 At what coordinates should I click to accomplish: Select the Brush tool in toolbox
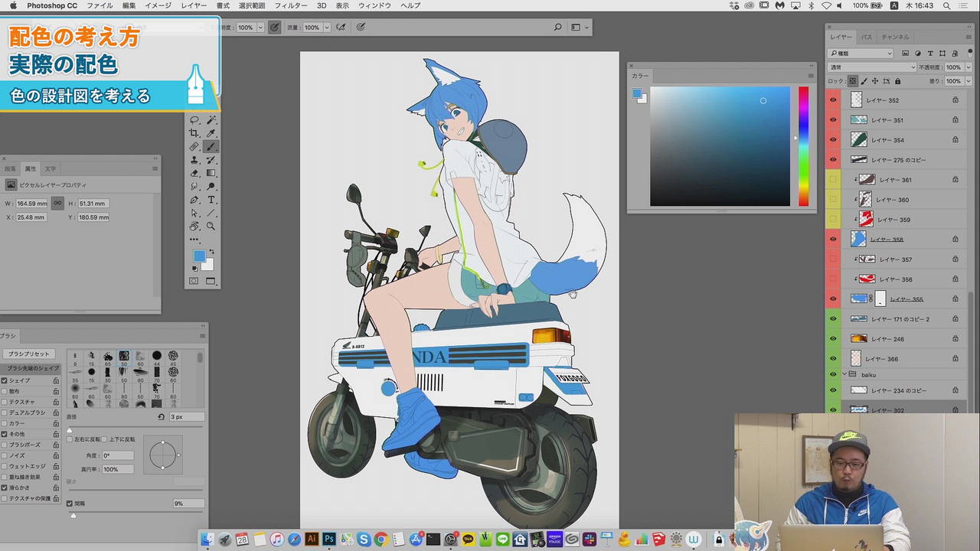(211, 147)
